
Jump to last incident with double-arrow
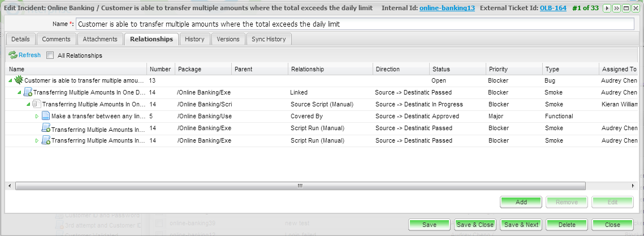[616, 8]
